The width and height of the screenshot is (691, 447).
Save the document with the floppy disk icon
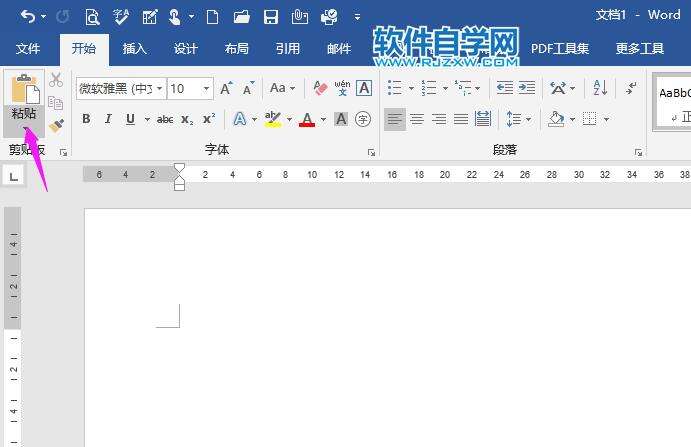pos(271,17)
